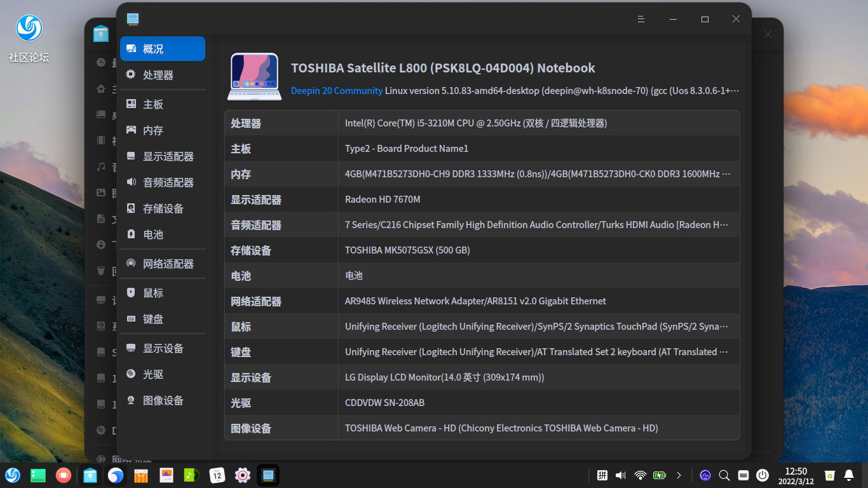
Task: Open Wi-Fi settings from the system tray
Action: tap(639, 475)
